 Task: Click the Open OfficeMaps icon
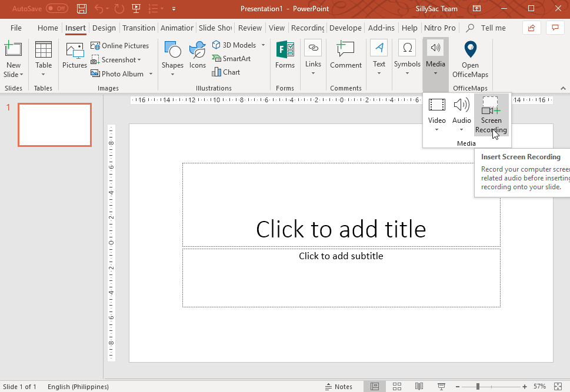(470, 57)
